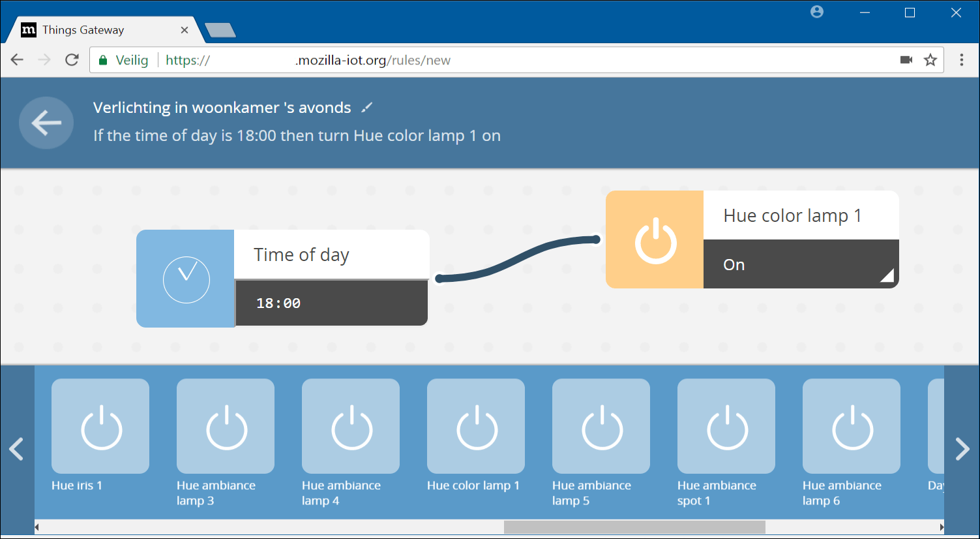Reload the page in browser

pos(72,60)
